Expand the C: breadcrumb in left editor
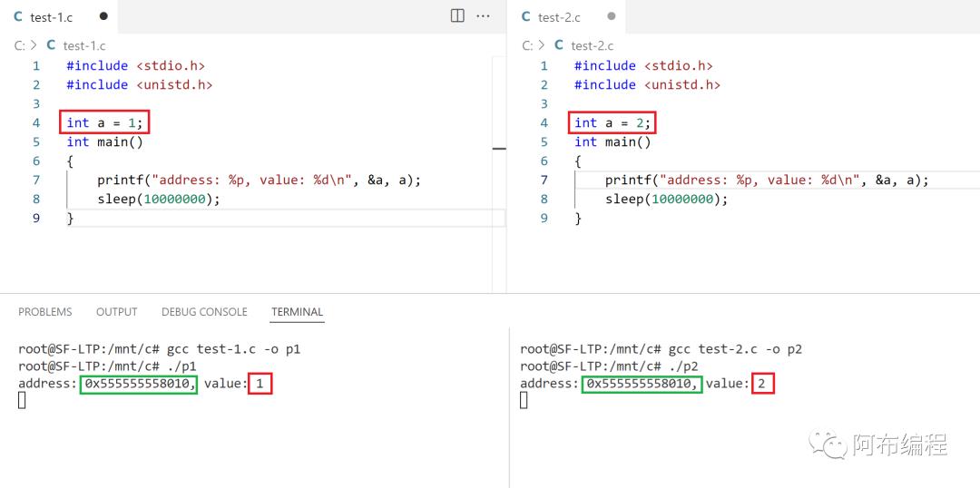 (x=20, y=44)
